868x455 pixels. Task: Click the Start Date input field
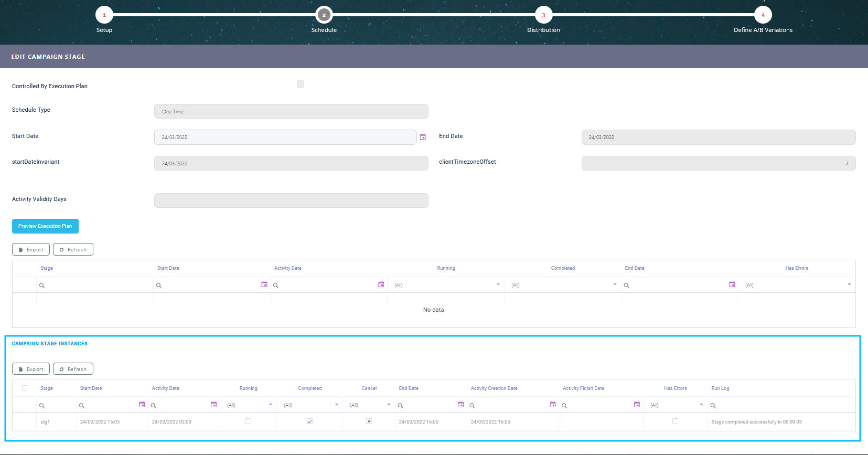(285, 137)
